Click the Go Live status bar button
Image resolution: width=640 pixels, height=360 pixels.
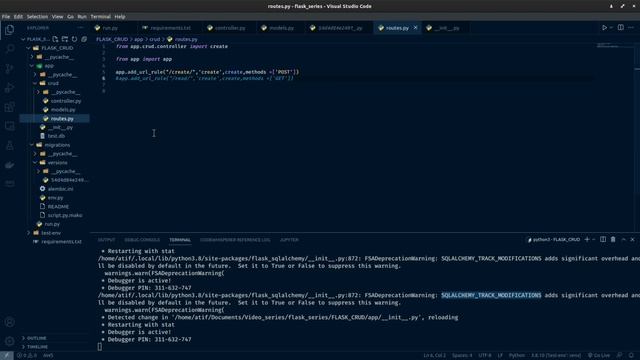(599, 356)
